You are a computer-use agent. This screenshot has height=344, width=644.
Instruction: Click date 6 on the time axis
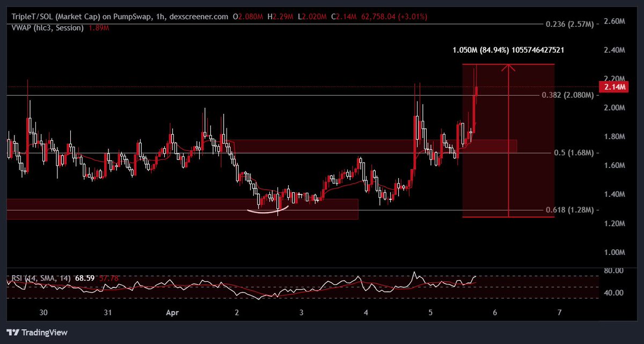[495, 312]
